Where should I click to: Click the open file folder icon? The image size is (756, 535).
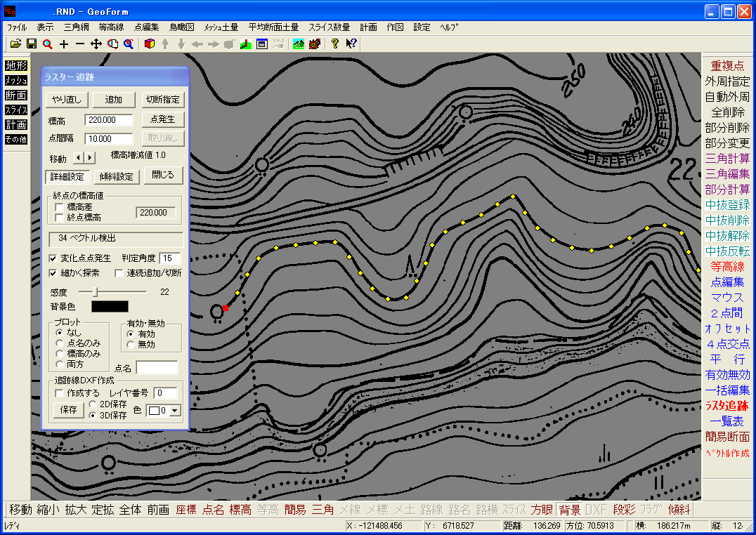click(16, 44)
